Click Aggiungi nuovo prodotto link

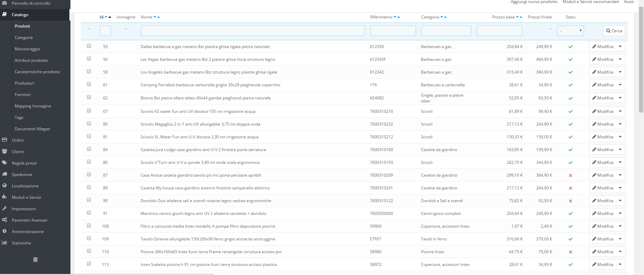click(534, 2)
